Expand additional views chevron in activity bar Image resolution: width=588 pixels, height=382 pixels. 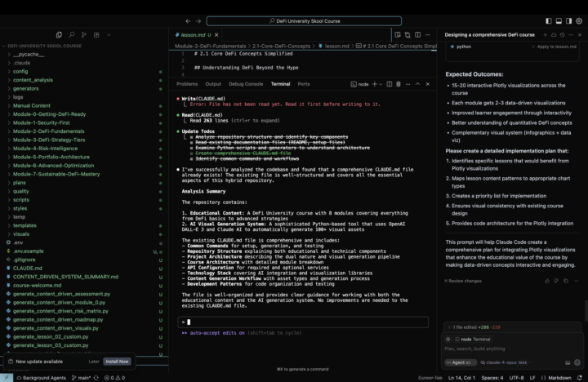(109, 35)
